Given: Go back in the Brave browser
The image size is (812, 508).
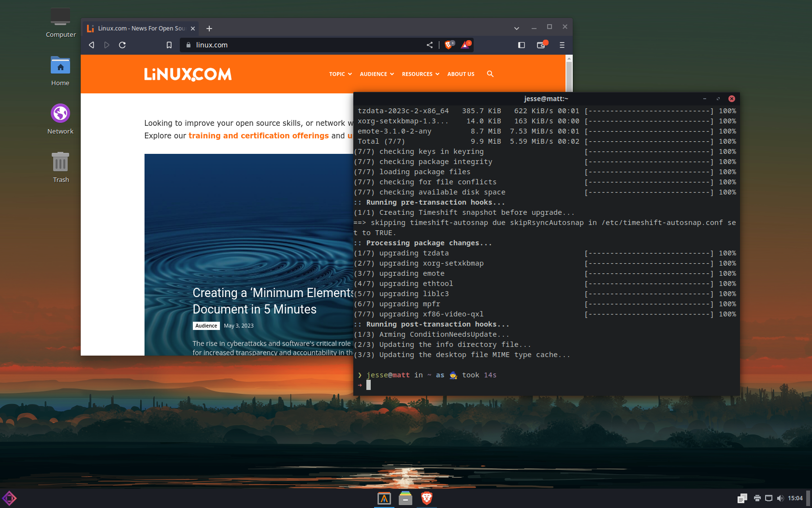Looking at the screenshot, I should click(91, 45).
